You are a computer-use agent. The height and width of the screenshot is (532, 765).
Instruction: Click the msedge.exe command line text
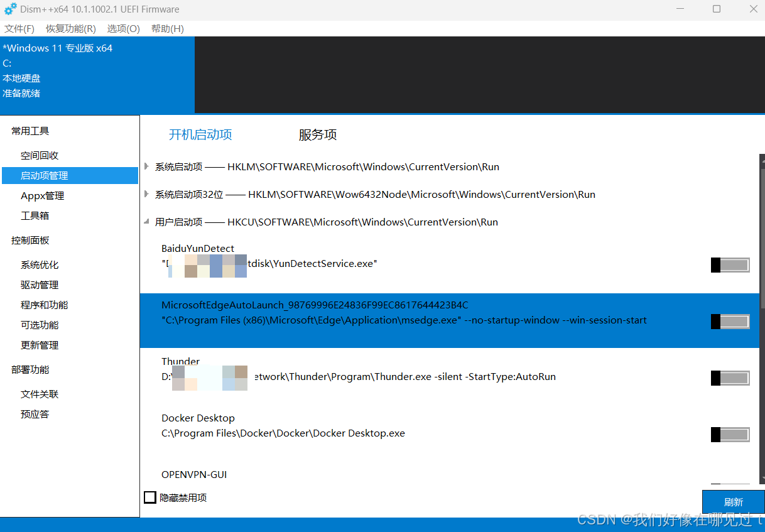(404, 320)
